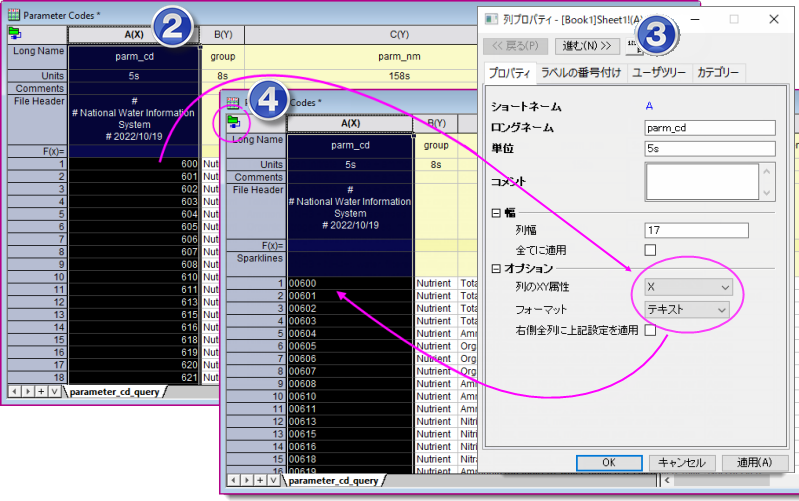The height and width of the screenshot is (501, 799).
Task: Click cell 00613 in front worksheet
Action: (x=350, y=421)
